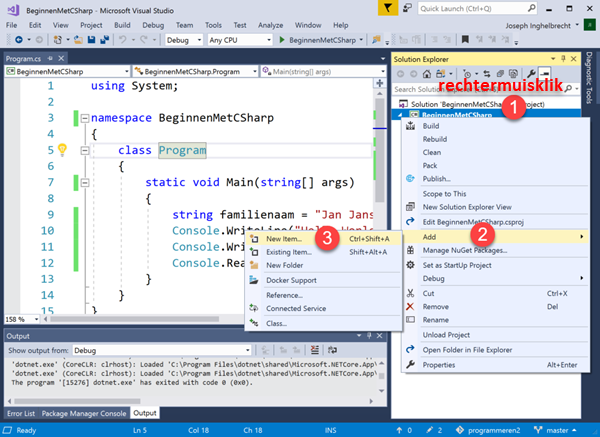Pin the Program.cs tab
Viewport: 600px width, 437px height.
(50, 58)
